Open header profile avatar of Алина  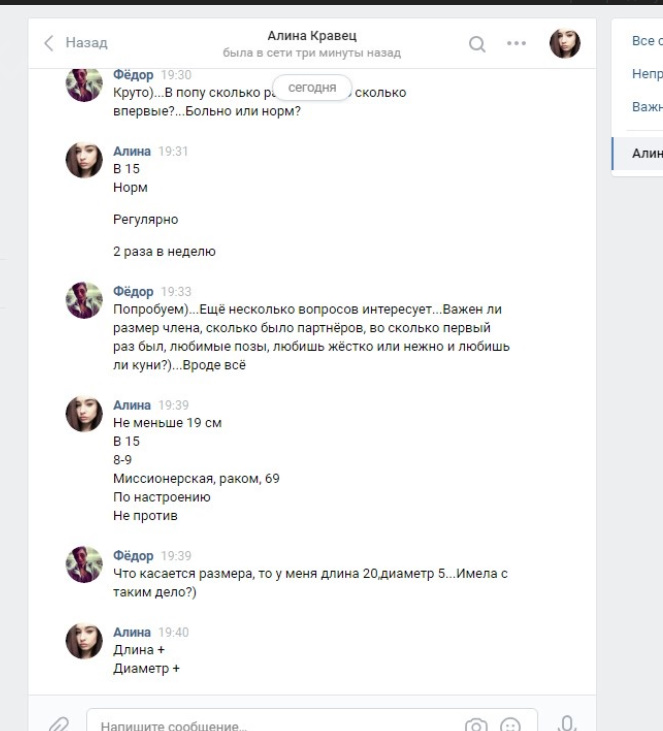[565, 43]
